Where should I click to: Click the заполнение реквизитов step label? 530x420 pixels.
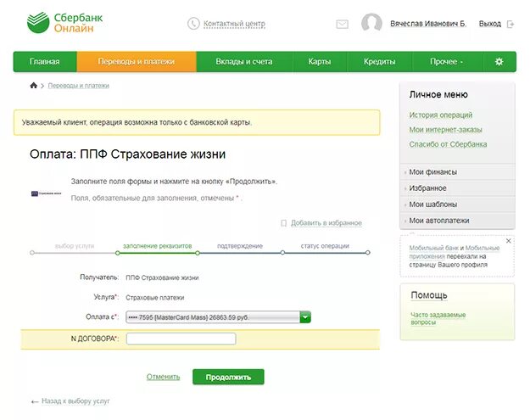[x=157, y=246]
